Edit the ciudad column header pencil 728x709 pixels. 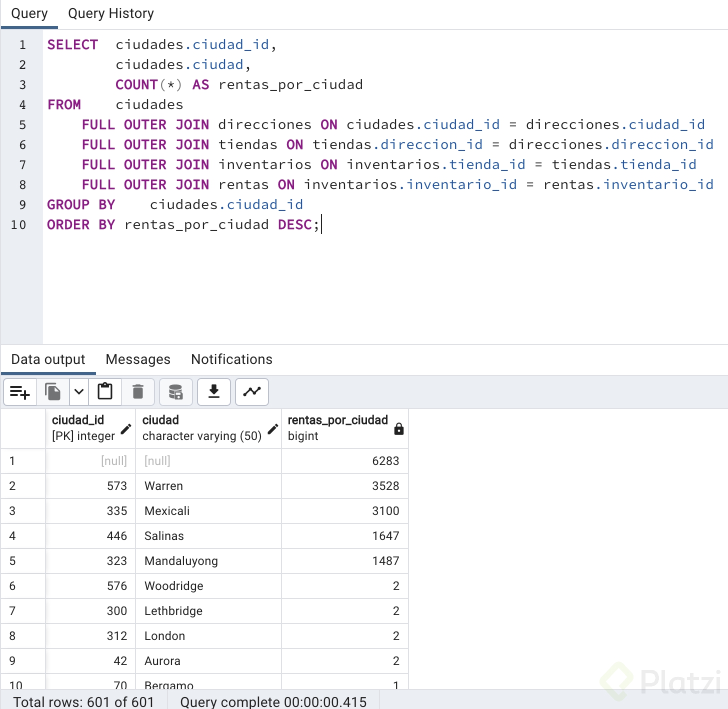[x=272, y=428]
